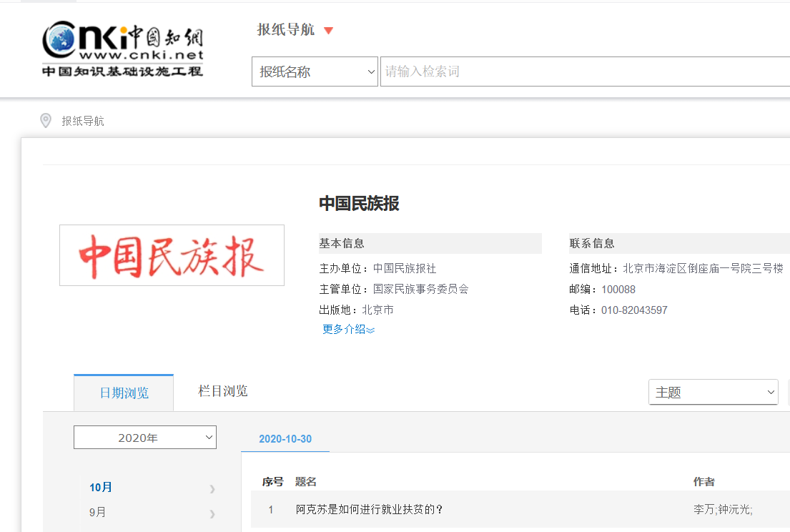Click the 作者 column header

[x=703, y=482]
